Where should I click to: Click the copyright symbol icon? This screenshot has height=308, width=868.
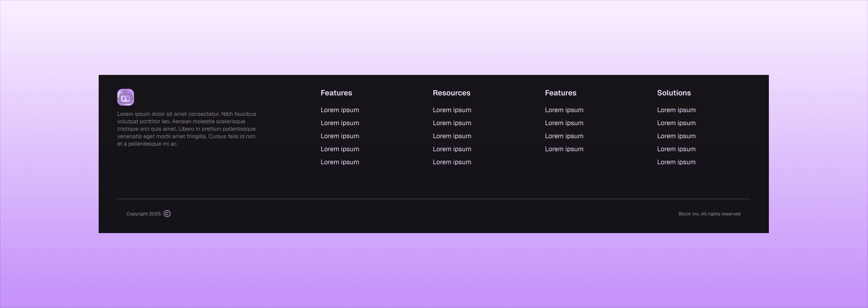pyautogui.click(x=167, y=214)
